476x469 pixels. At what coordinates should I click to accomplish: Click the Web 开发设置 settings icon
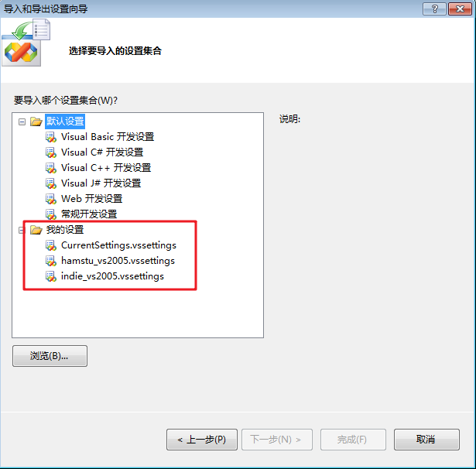[x=51, y=199]
